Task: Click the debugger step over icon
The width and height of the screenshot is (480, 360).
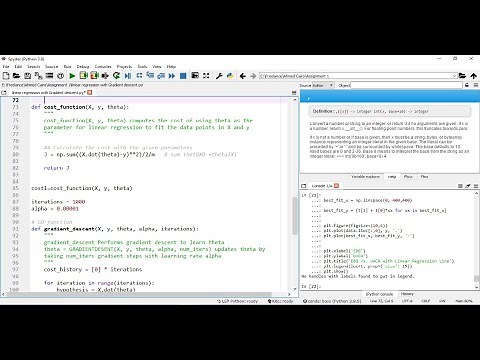Action: pos(139,76)
